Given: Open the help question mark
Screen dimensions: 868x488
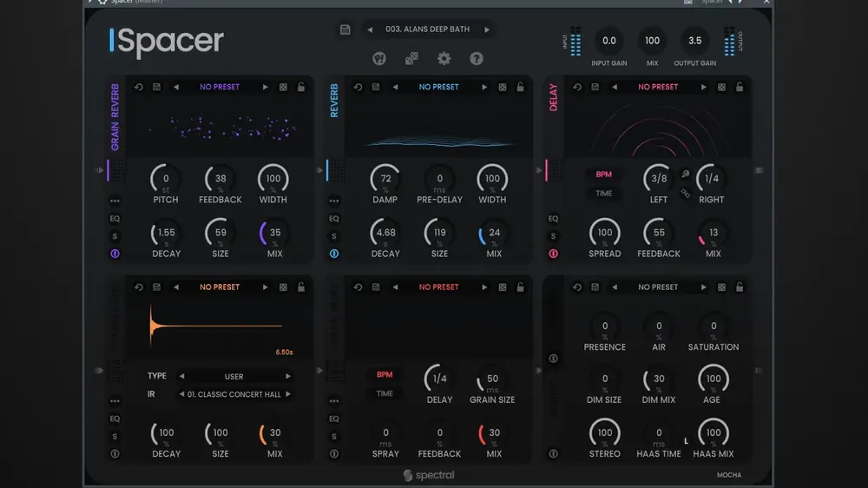Looking at the screenshot, I should tap(477, 58).
